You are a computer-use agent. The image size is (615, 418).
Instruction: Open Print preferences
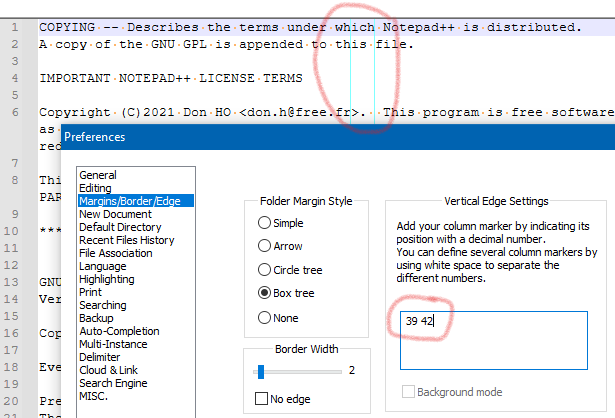pyautogui.click(x=90, y=292)
